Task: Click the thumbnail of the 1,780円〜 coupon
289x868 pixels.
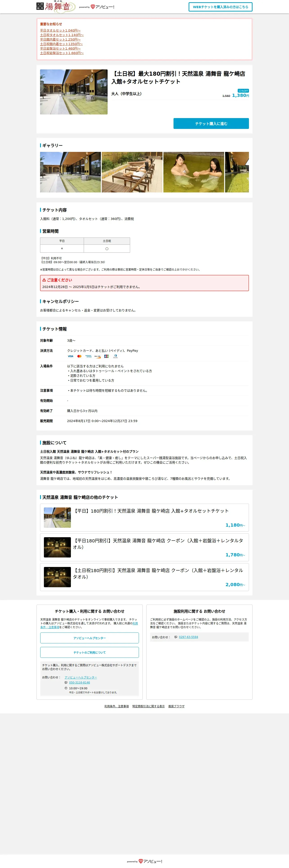Action: coord(57,547)
